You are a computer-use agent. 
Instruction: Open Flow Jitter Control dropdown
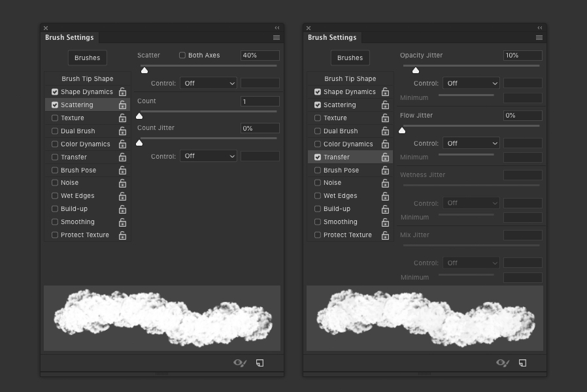click(x=471, y=143)
